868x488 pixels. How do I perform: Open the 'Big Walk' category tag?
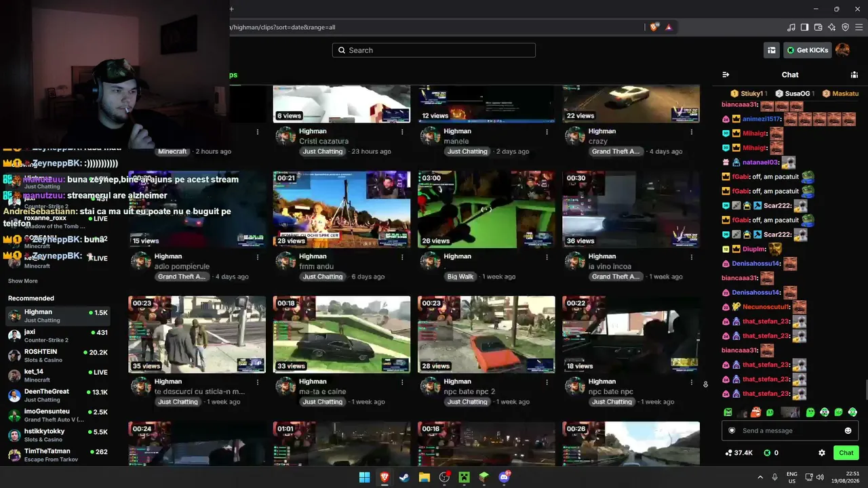pos(460,277)
